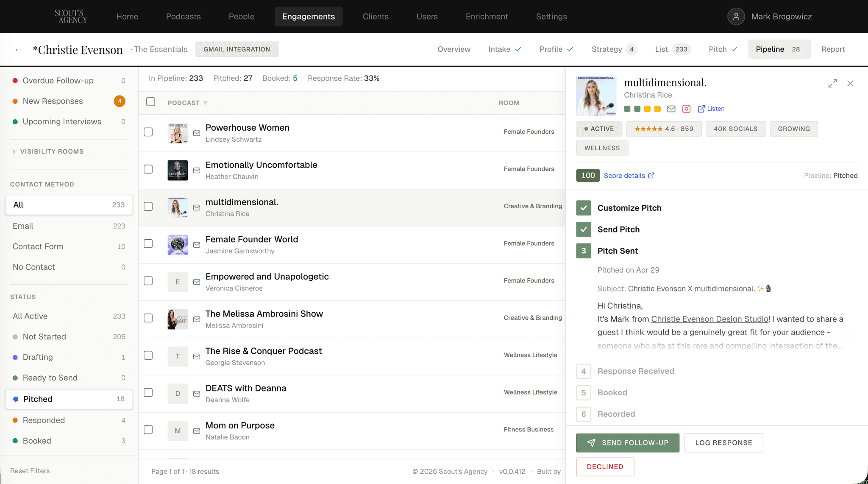868x484 pixels.
Task: Click the back arrow beside Christie Evenson
Action: 18,50
